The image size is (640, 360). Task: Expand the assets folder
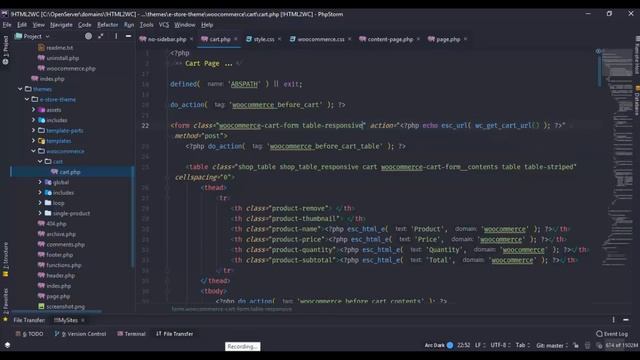point(33,110)
